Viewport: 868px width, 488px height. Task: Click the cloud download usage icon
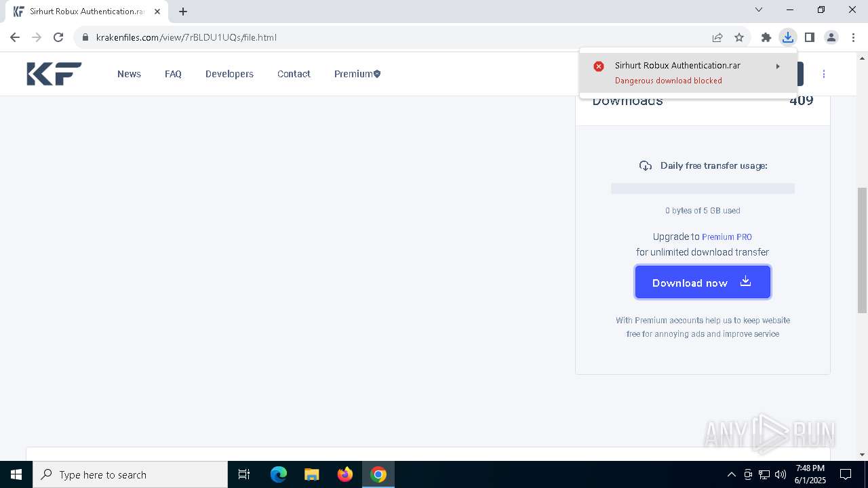click(646, 165)
